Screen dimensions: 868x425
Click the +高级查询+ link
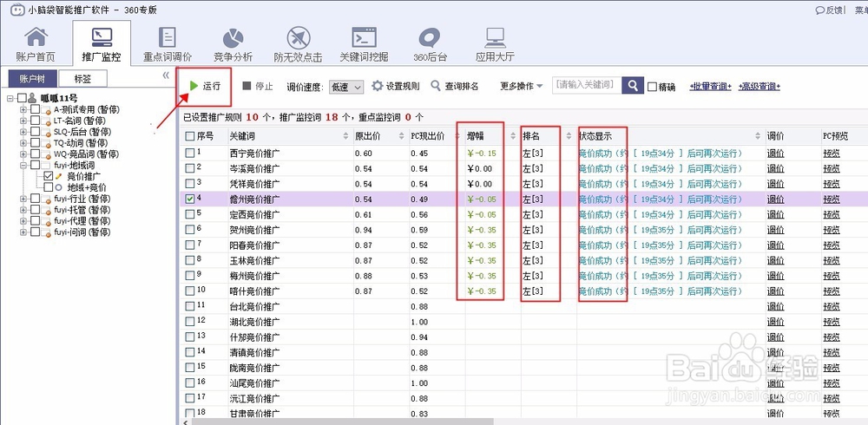point(759,87)
